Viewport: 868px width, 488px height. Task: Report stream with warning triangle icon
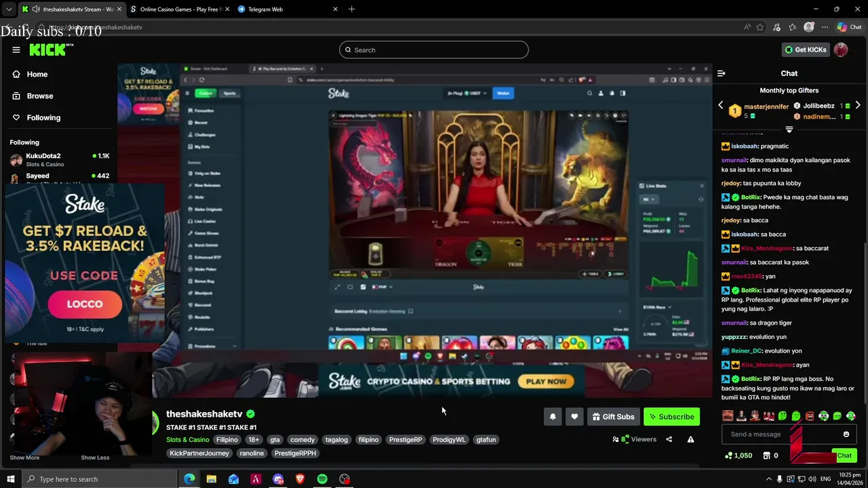pos(690,439)
